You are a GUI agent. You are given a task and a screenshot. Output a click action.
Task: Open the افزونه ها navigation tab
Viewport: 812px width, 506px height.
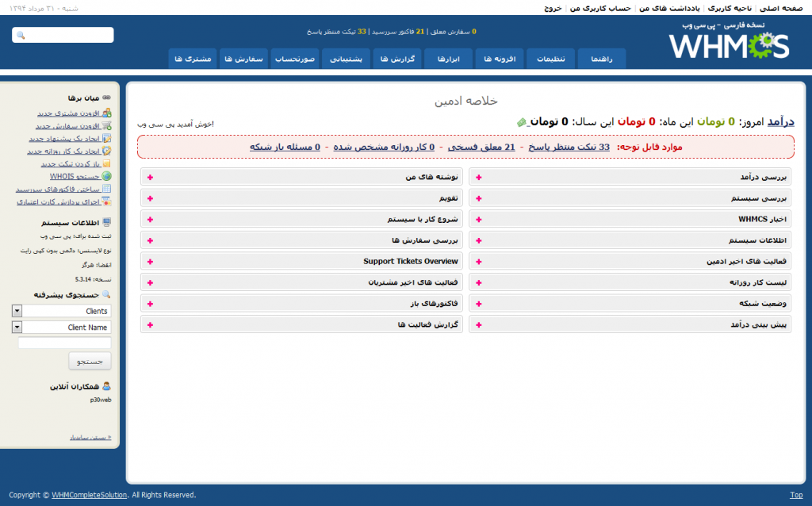click(x=500, y=59)
